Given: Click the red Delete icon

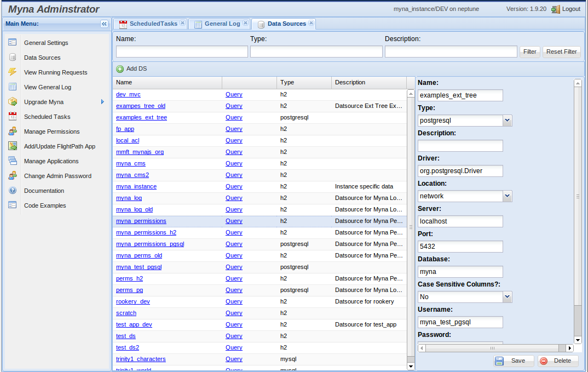Looking at the screenshot, I should pos(544,360).
